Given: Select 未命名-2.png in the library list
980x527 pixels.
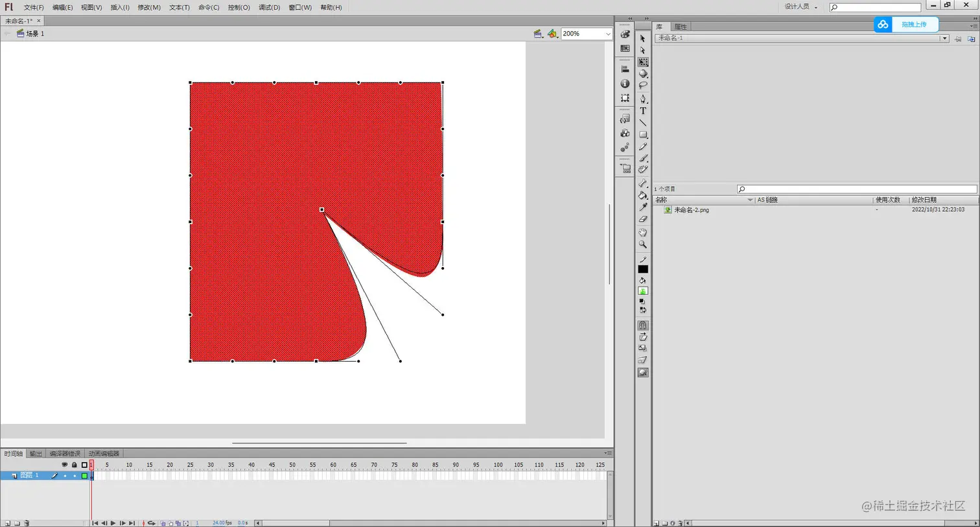Looking at the screenshot, I should tap(691, 209).
